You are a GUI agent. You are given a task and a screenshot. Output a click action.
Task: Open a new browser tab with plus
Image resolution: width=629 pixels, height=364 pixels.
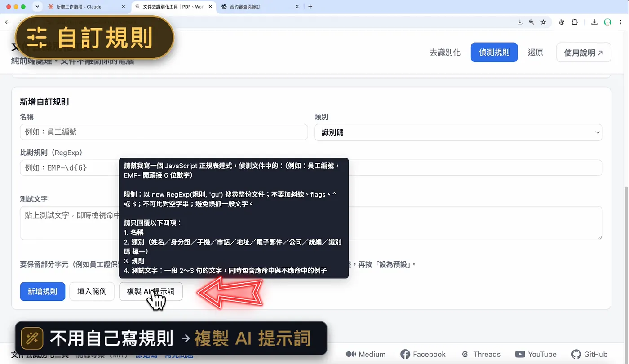(310, 7)
